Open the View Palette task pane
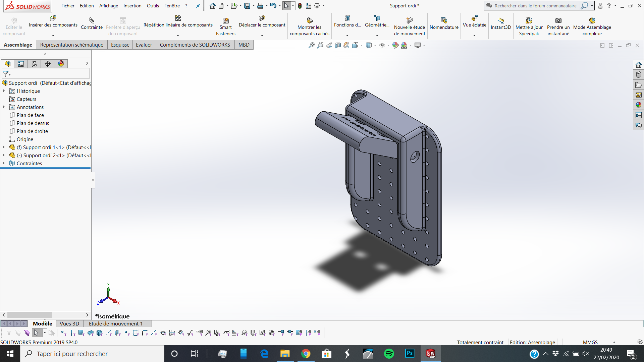Screen dimensions: 644x362 638,95
